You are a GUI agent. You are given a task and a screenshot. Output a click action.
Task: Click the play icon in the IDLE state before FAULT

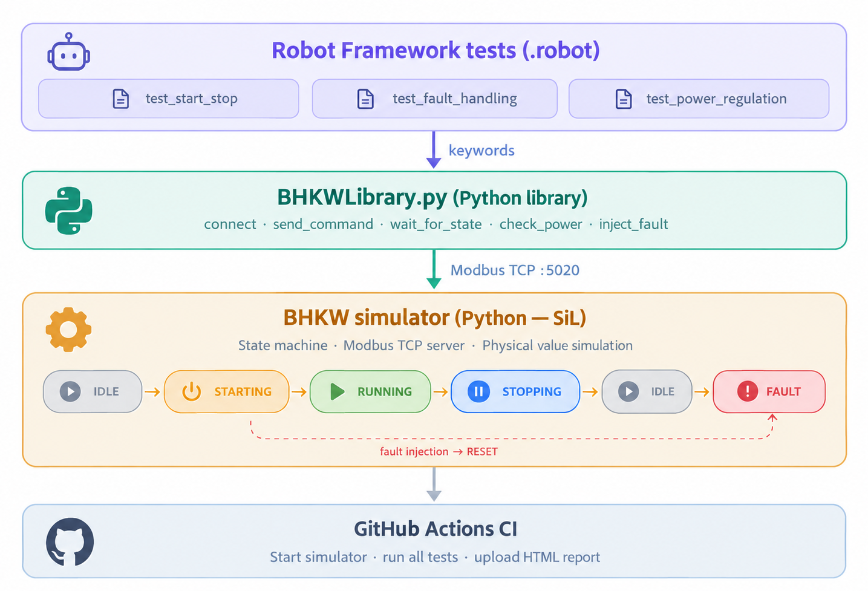[x=628, y=391]
